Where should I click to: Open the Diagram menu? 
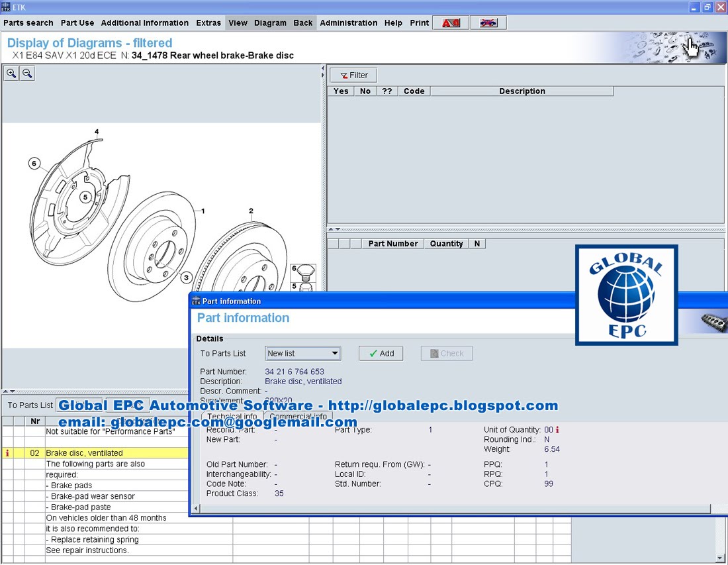(x=270, y=23)
